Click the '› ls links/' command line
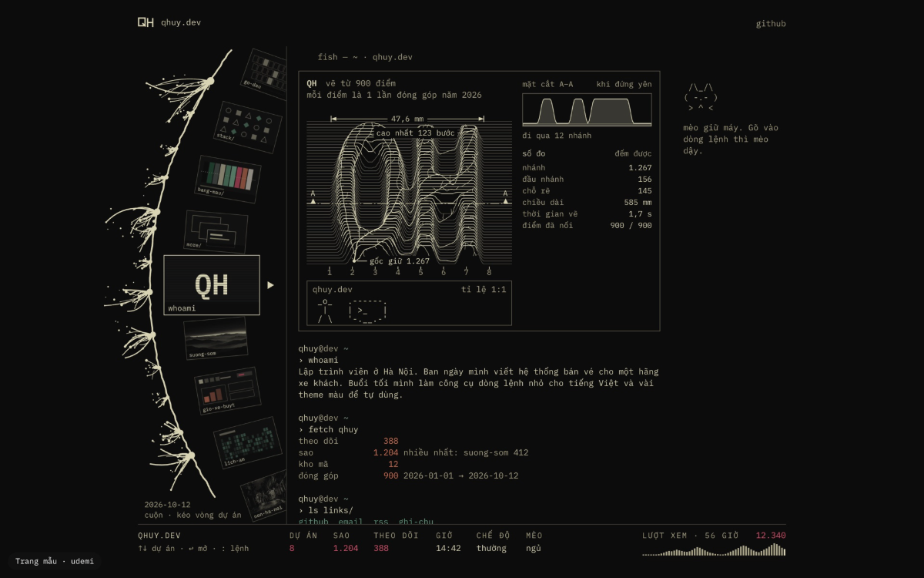This screenshot has height=578, width=924. tap(326, 510)
